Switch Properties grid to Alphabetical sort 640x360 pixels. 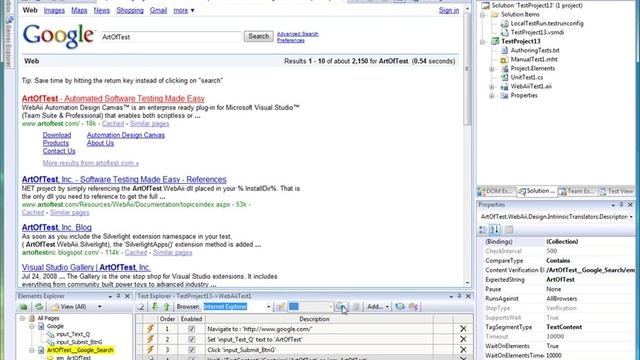tap(495, 230)
